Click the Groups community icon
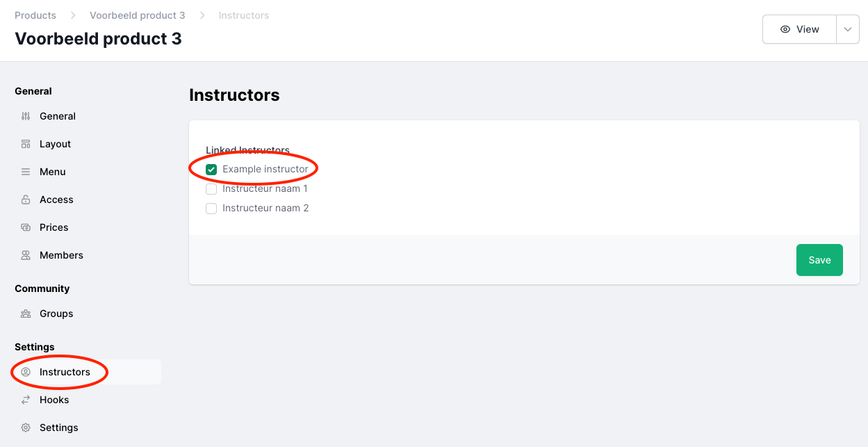The image size is (868, 447). pyautogui.click(x=26, y=314)
